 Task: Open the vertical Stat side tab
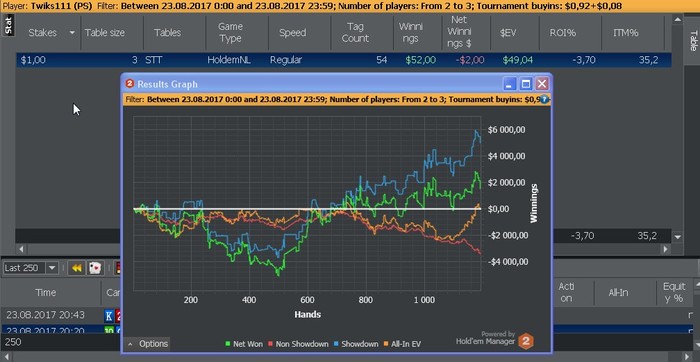(x=8, y=25)
